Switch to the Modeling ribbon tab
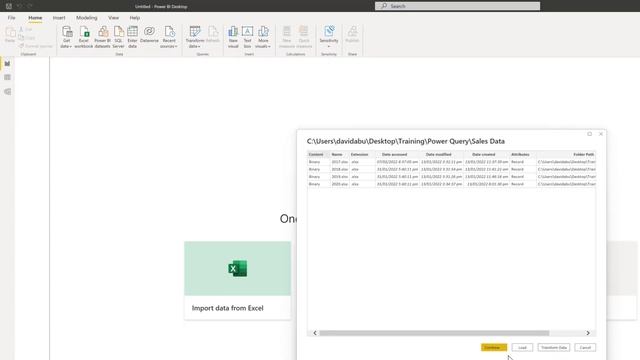The width and height of the screenshot is (640, 360). pyautogui.click(x=87, y=18)
